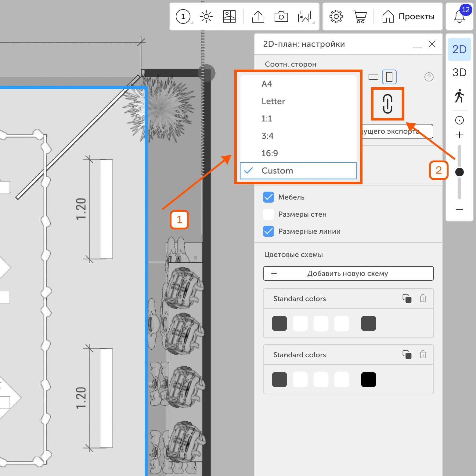Take a snapshot with the camera icon

click(281, 16)
